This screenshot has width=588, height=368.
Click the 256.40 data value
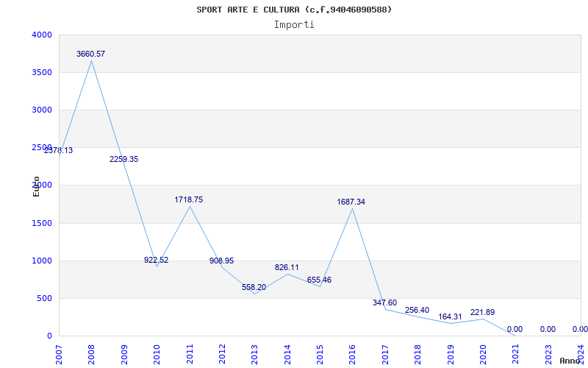click(x=417, y=310)
